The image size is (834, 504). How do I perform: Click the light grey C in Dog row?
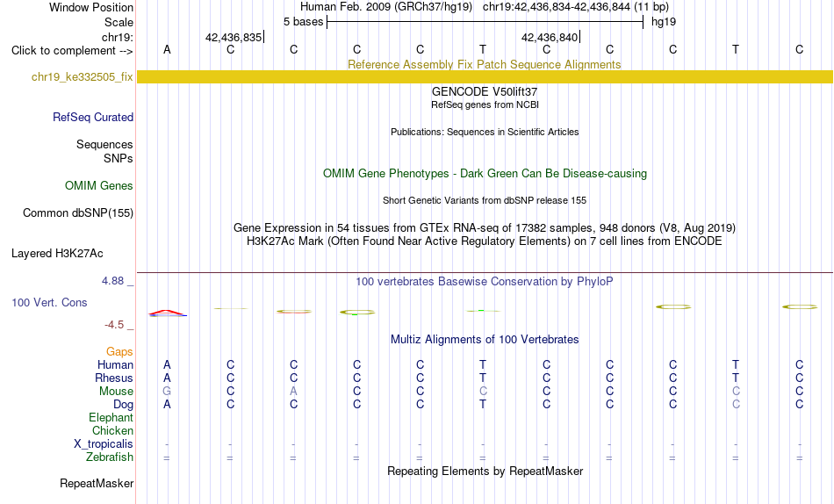click(736, 405)
